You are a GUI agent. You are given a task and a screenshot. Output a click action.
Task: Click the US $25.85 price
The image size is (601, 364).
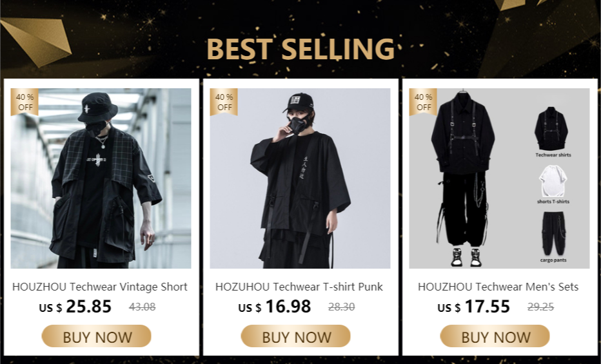(x=75, y=307)
